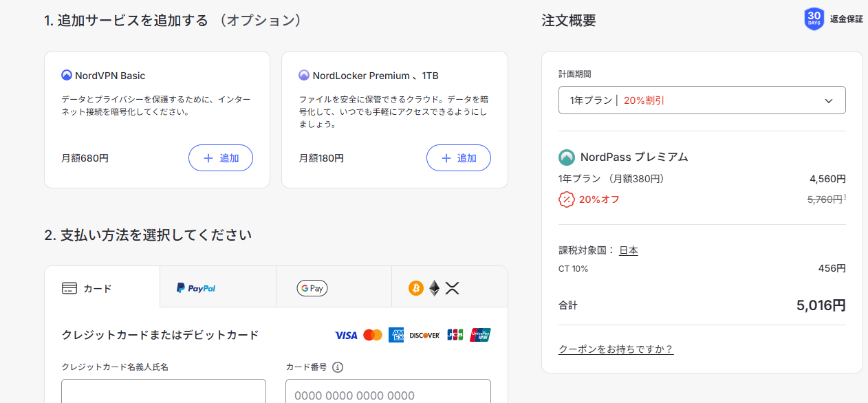This screenshot has width=868, height=403.
Task: Click the card number info icon
Action: pos(337,367)
